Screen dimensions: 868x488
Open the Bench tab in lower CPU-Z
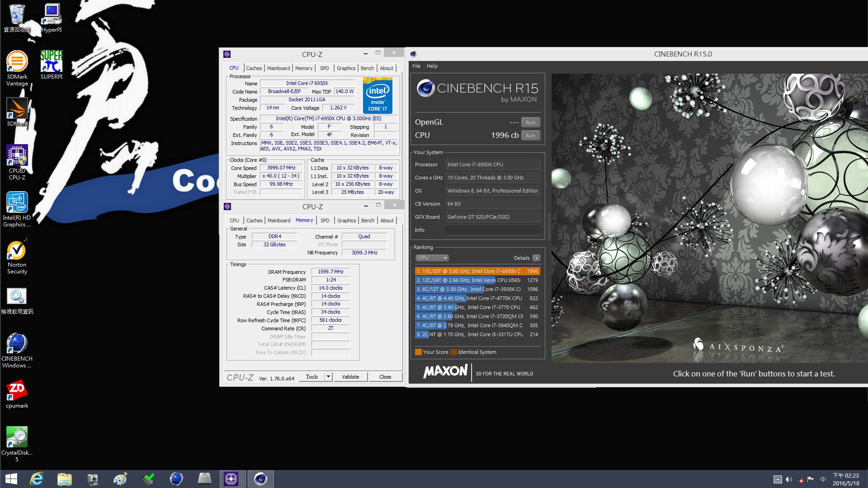click(368, 221)
